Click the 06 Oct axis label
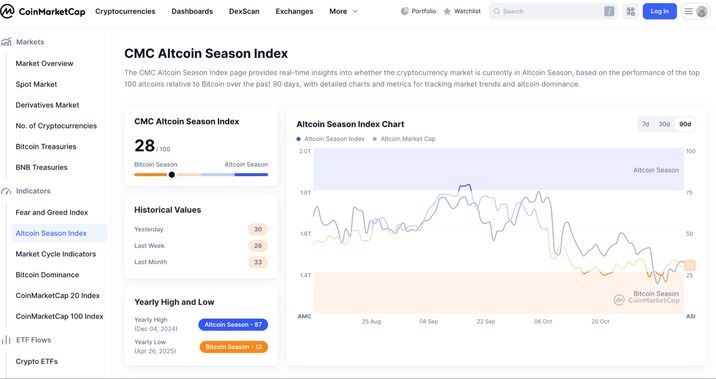The image size is (716, 379). (543, 321)
